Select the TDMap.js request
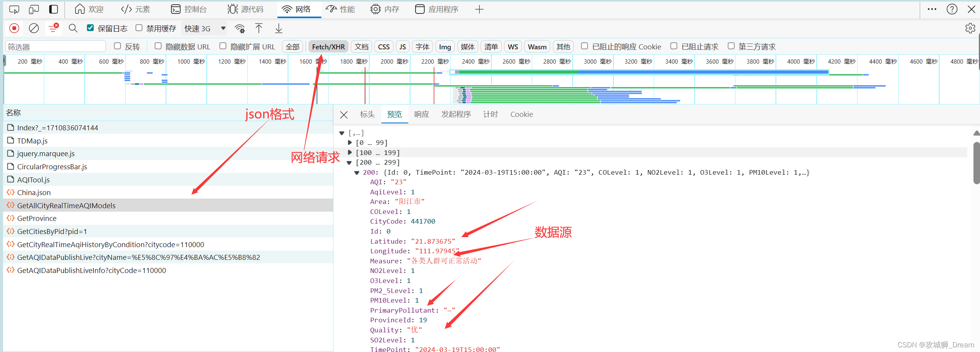This screenshot has height=352, width=980. pos(168,141)
